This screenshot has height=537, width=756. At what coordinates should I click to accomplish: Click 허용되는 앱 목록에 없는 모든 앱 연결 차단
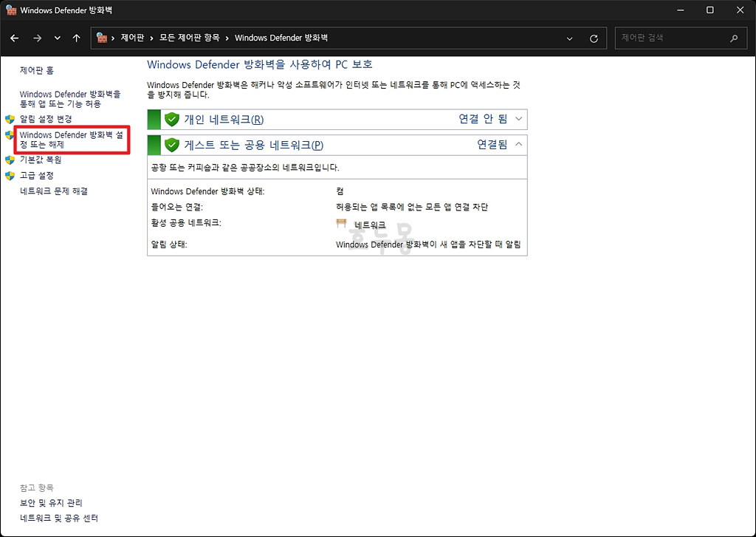point(412,207)
